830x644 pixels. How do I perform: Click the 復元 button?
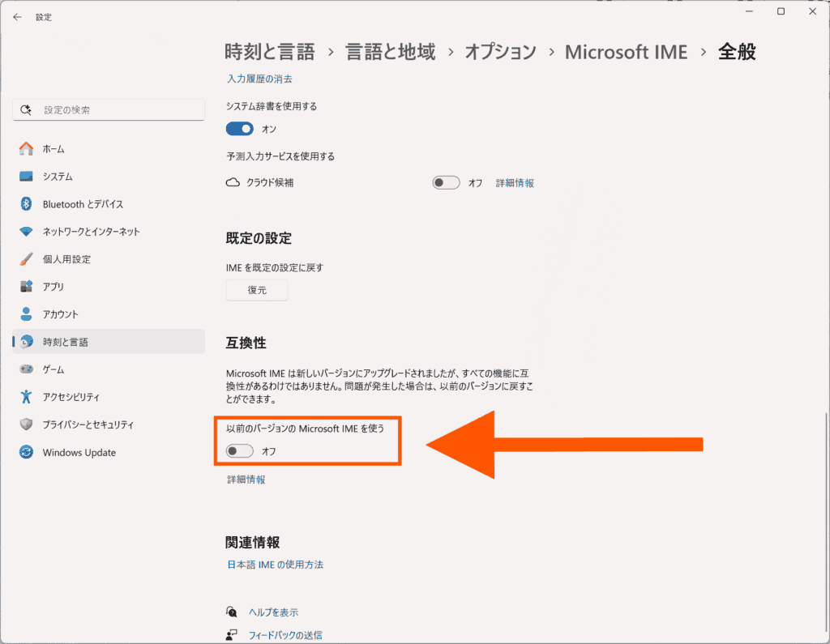257,290
